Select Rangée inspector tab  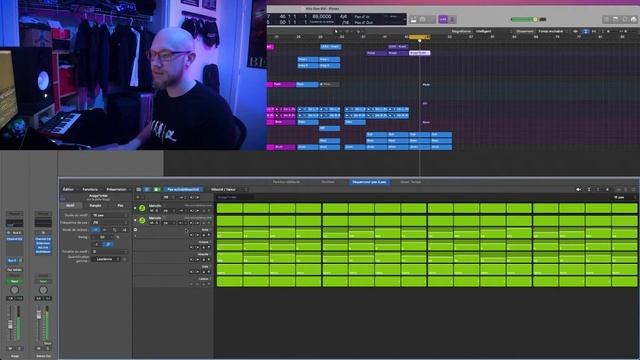coord(96,205)
